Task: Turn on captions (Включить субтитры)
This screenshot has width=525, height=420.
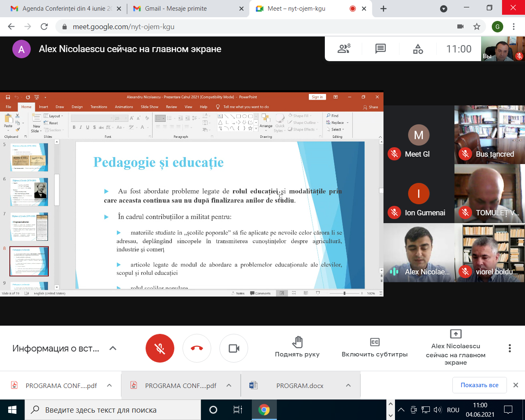Action: coord(374,347)
